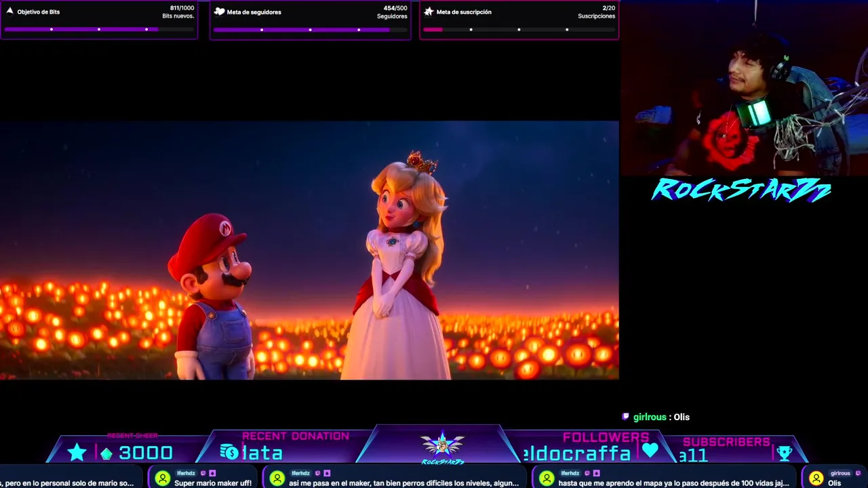The image size is (868, 488).
Task: Click the bits gem icon beside 3000
Action: (106, 453)
